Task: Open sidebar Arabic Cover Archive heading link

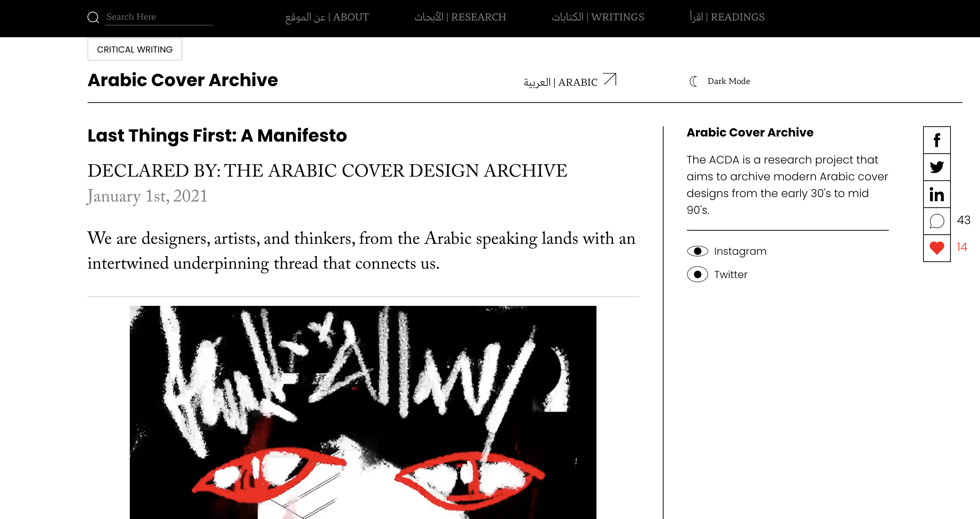Action: pos(750,132)
